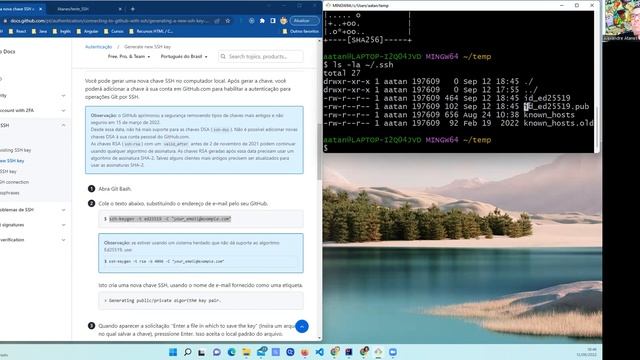
Task: Toggle browser side panel icon
Action: (273, 21)
